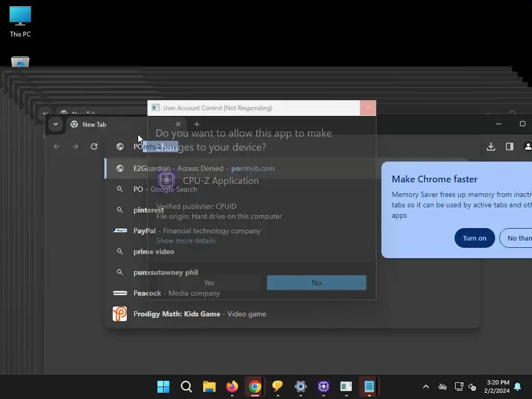Open the yellow speech bubble taskbar app
This screenshot has height=399, width=532.
pos(277,387)
